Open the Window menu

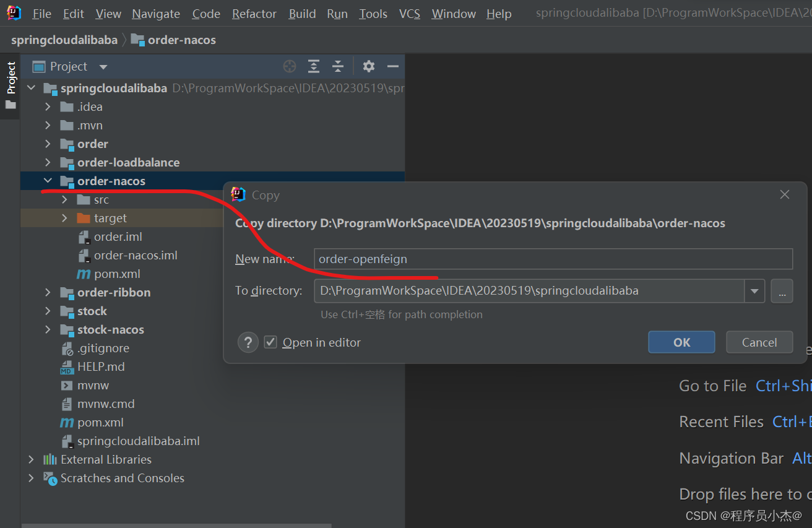(454, 14)
